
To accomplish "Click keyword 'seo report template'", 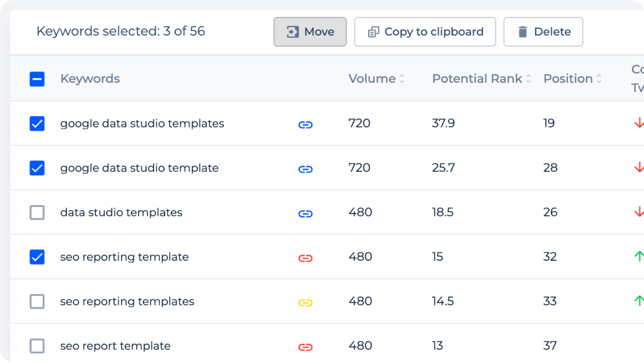I will pyautogui.click(x=116, y=345).
